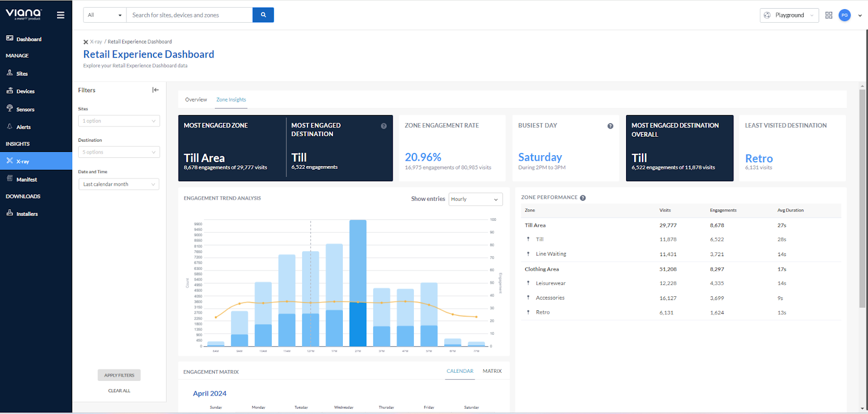Click Most Engaged Destination help icon
868x414 pixels.
pyautogui.click(x=384, y=126)
